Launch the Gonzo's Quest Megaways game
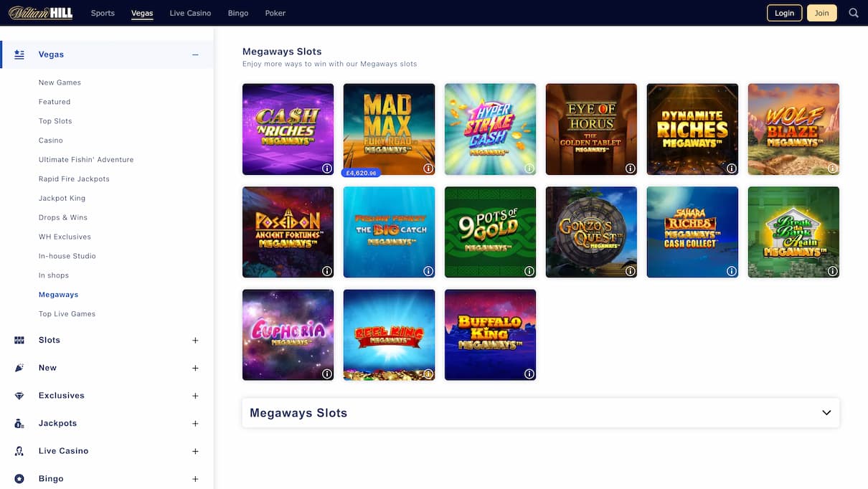Image resolution: width=868 pixels, height=489 pixels. [x=591, y=232]
